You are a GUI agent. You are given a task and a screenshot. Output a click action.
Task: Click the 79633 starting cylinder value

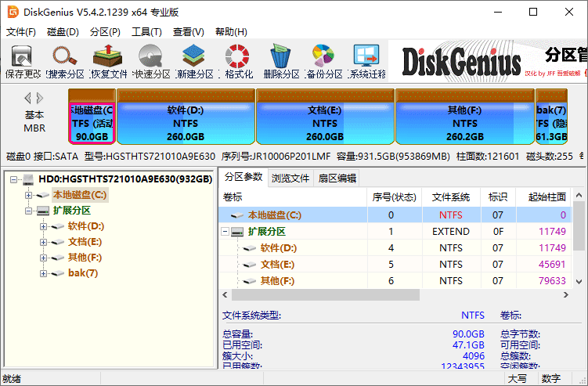tap(552, 281)
